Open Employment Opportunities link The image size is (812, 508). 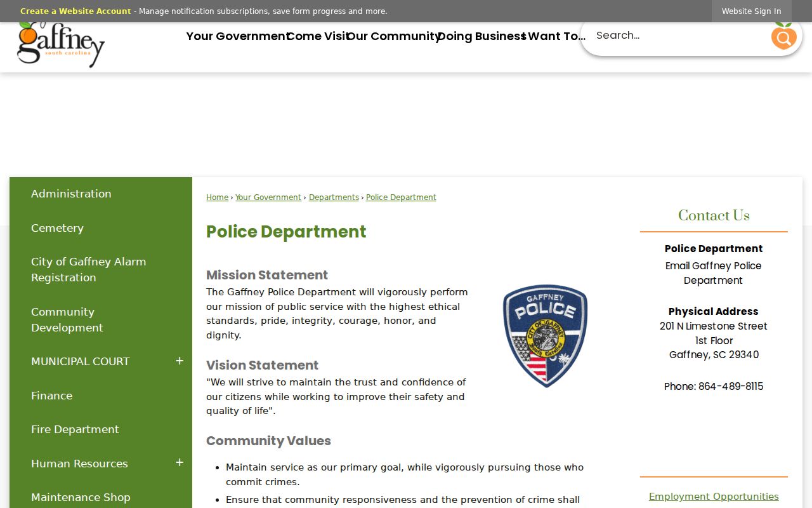[x=714, y=497]
